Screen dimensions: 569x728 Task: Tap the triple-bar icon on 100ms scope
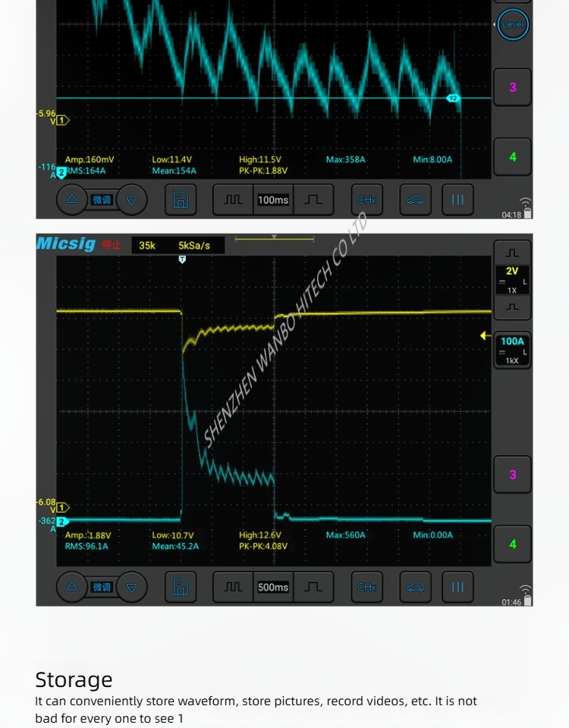tap(457, 200)
